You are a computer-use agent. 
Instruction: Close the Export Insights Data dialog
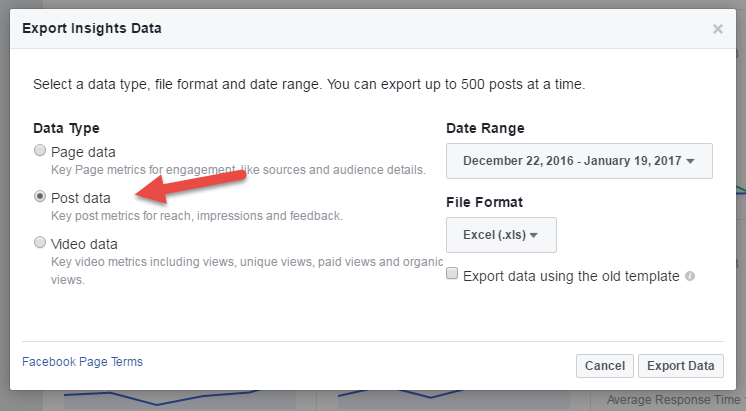[x=717, y=29]
